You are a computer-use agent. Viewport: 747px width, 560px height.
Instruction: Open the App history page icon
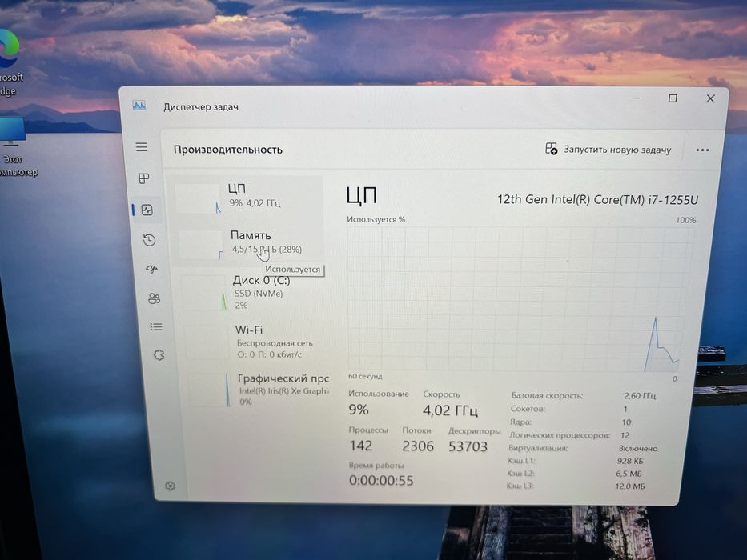point(149,240)
